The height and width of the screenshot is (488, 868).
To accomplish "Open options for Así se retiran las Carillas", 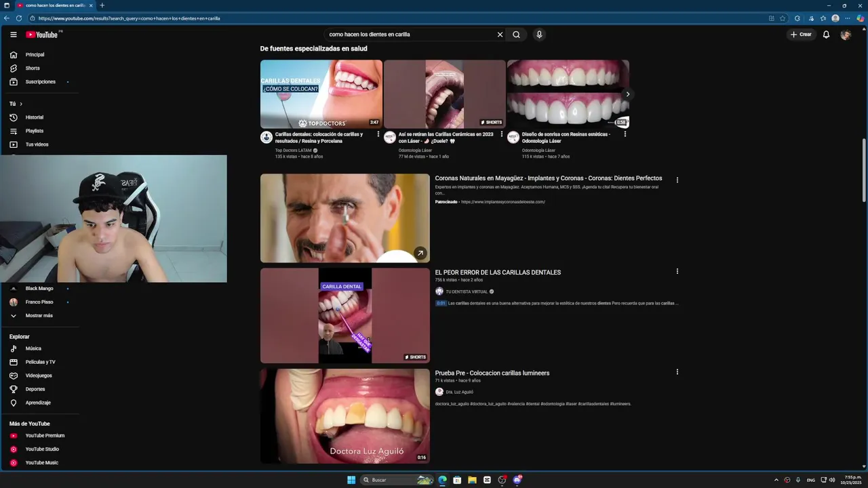I will (502, 134).
